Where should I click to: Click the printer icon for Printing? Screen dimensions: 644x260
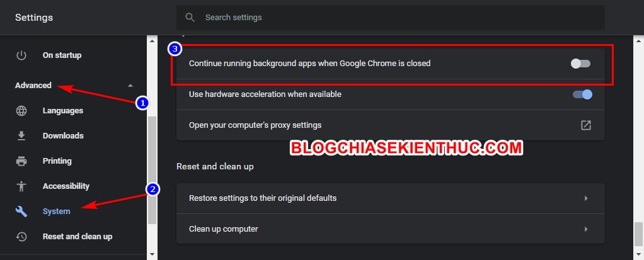[21, 161]
